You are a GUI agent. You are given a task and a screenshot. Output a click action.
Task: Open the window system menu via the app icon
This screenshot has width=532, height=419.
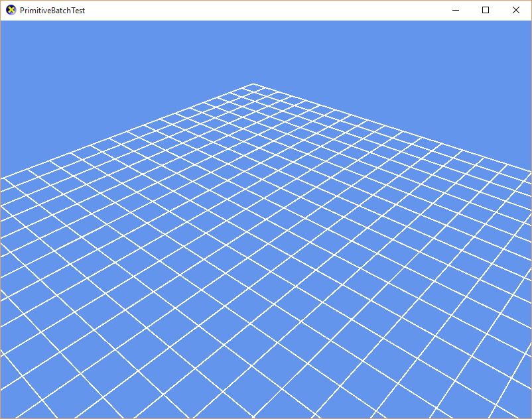coord(11,10)
